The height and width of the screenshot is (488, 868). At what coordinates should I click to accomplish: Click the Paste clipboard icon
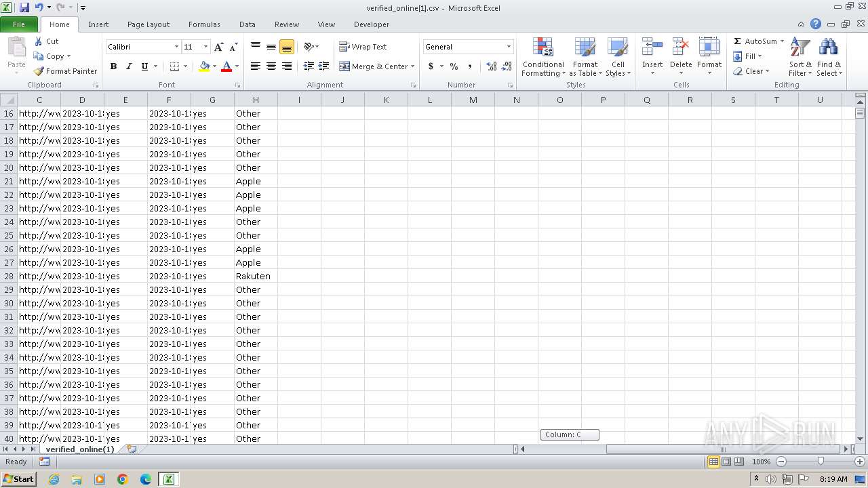pyautogui.click(x=16, y=49)
